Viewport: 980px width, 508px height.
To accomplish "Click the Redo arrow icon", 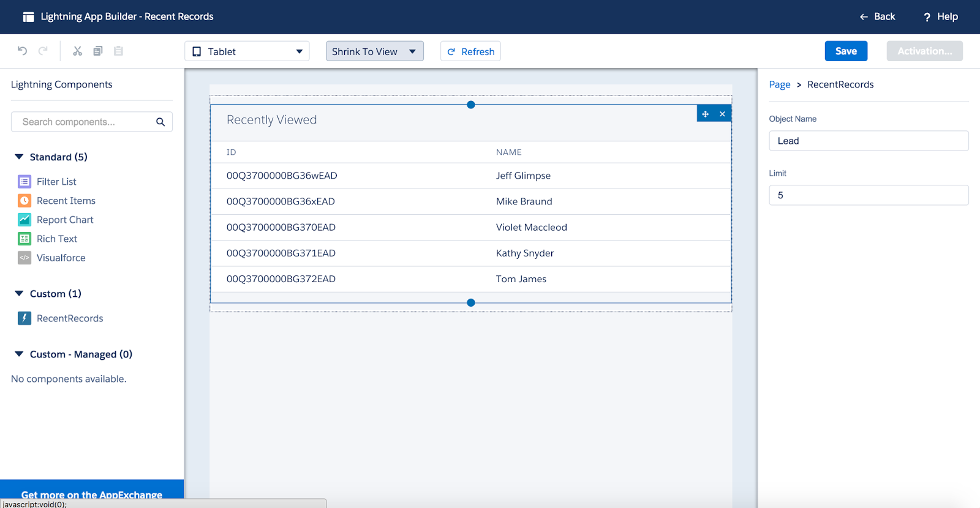I will tap(43, 51).
